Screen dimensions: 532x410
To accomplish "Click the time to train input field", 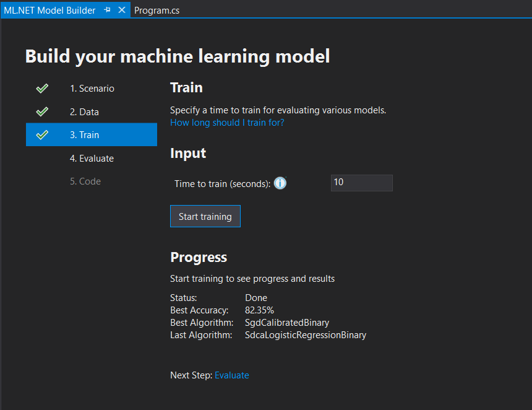I will [361, 183].
